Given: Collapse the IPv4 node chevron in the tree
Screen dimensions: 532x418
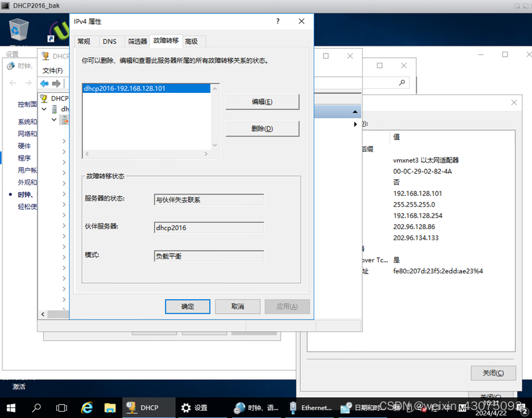Looking at the screenshot, I should coord(54,119).
